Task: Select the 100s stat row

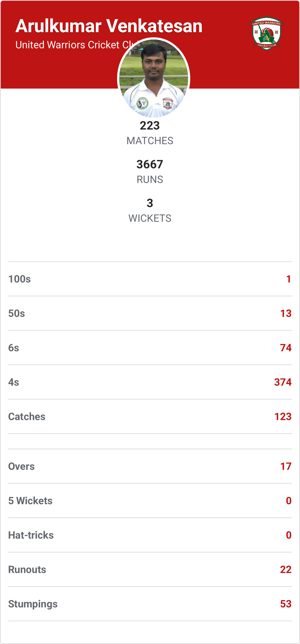Action: point(150,279)
